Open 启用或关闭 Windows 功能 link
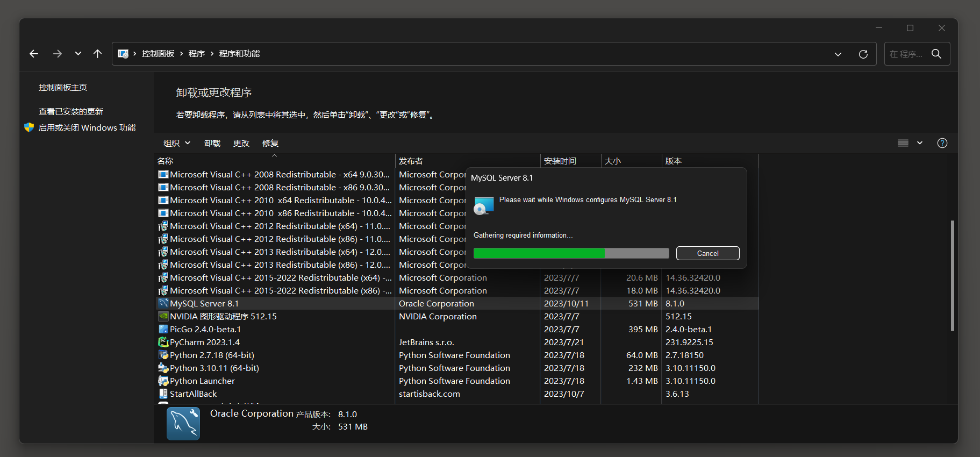Screen dimensions: 980x457 [x=87, y=127]
